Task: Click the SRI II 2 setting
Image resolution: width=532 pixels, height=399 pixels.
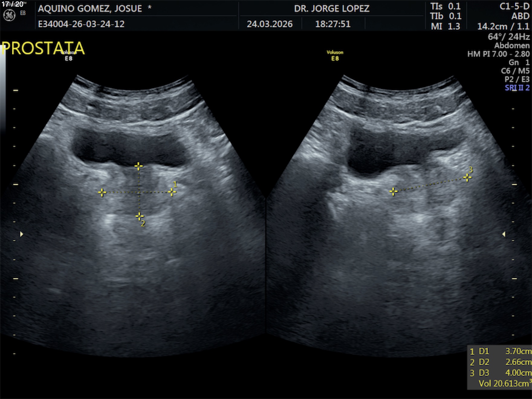Action: (x=517, y=88)
